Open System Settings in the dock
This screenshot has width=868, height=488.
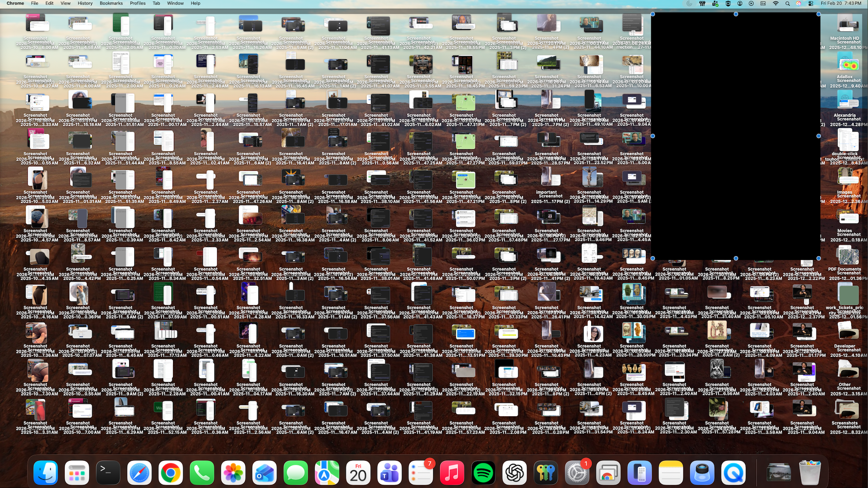(x=577, y=473)
